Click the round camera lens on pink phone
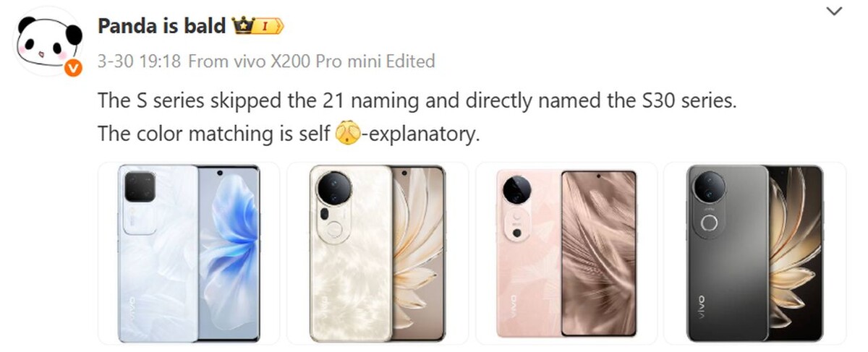Viewport: 868px width, 352px height. (516, 191)
